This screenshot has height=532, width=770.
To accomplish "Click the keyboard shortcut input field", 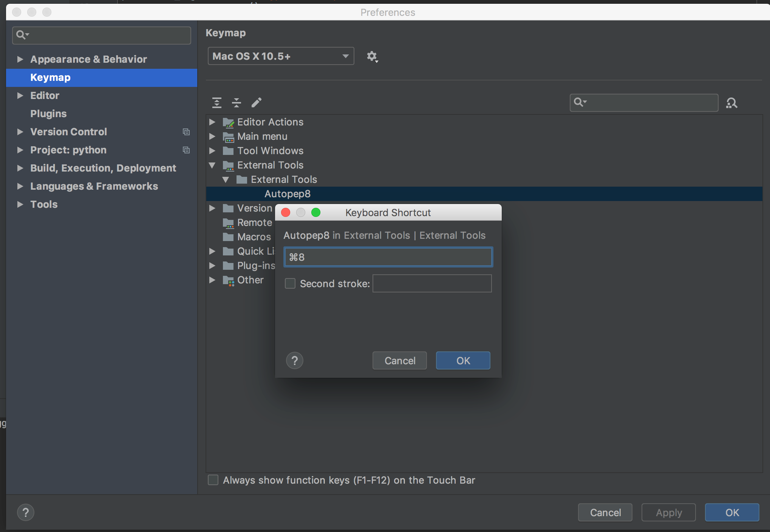I will 388,256.
